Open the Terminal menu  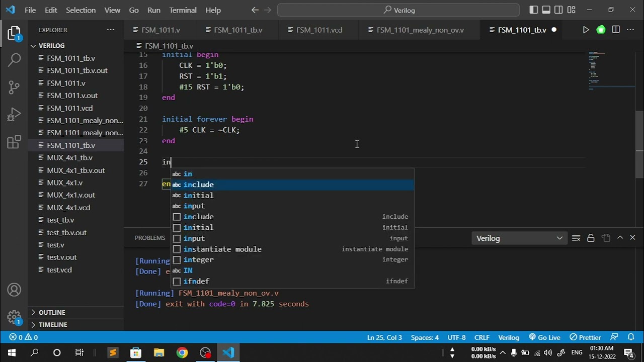tap(183, 10)
